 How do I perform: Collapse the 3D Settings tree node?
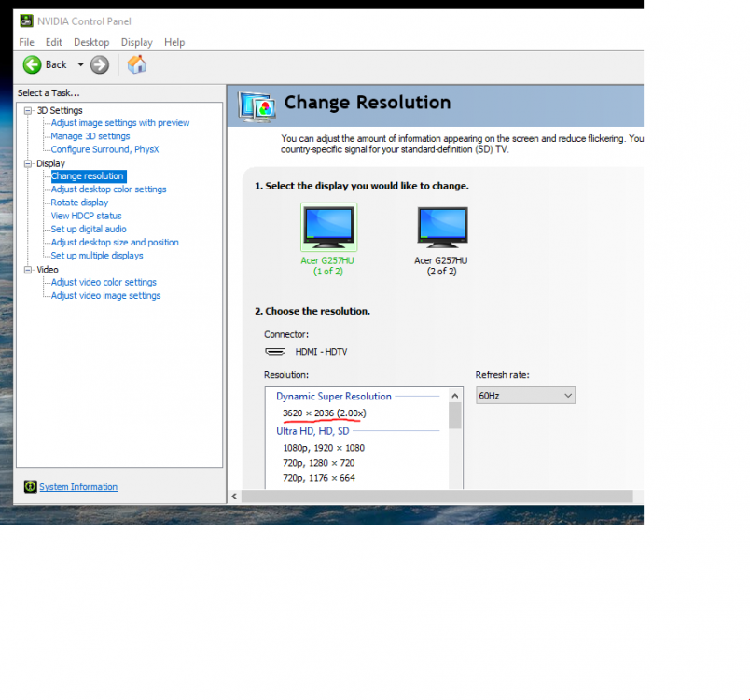click(28, 110)
